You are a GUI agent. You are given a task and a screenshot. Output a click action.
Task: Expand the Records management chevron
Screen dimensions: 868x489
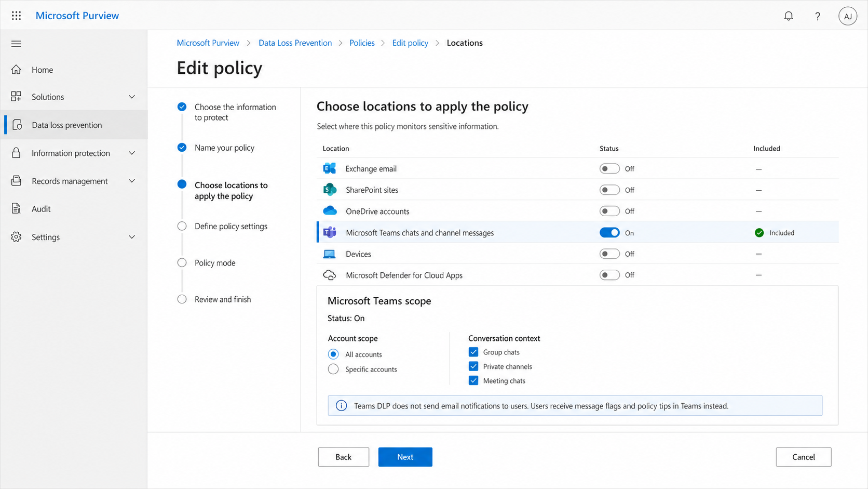click(132, 181)
